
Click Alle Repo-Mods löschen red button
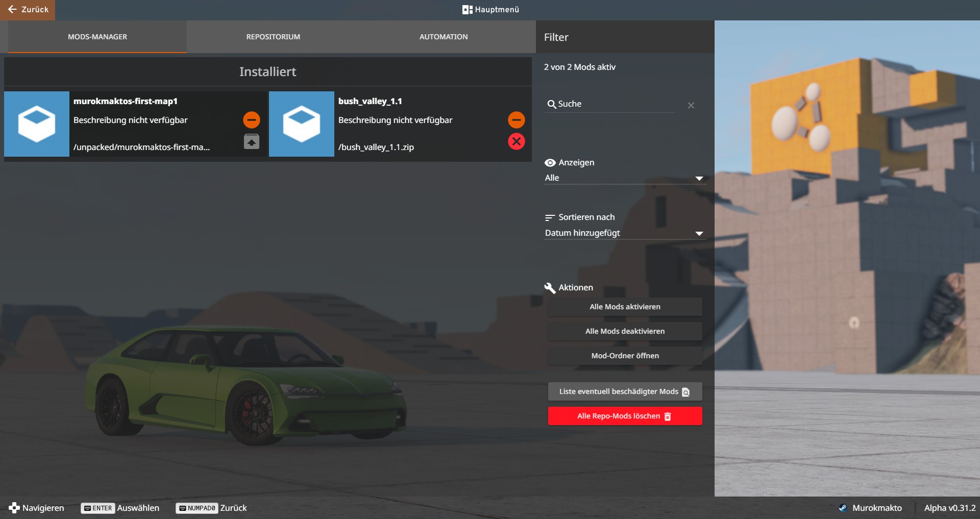coord(625,416)
